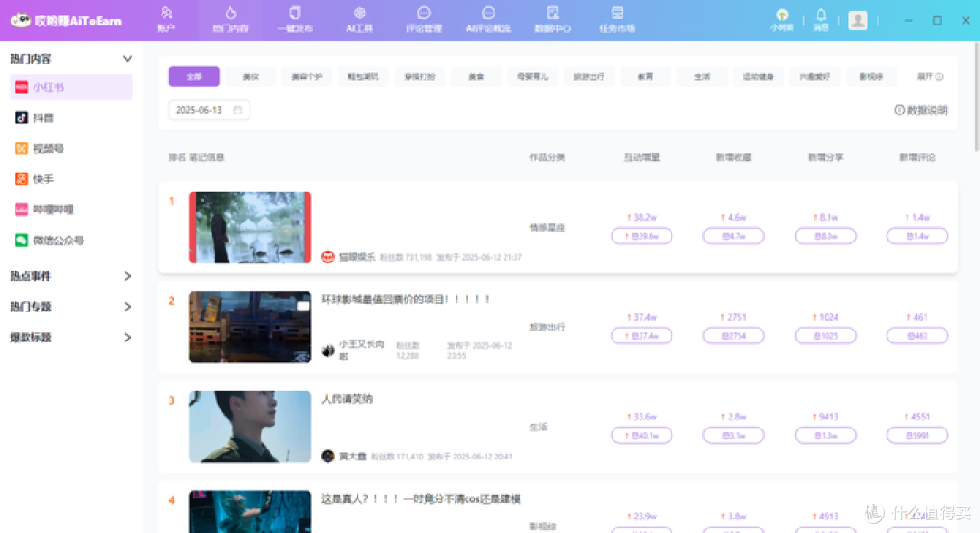This screenshot has height=533, width=980.
Task: Open the 一键发布 publish tool
Action: click(x=294, y=20)
